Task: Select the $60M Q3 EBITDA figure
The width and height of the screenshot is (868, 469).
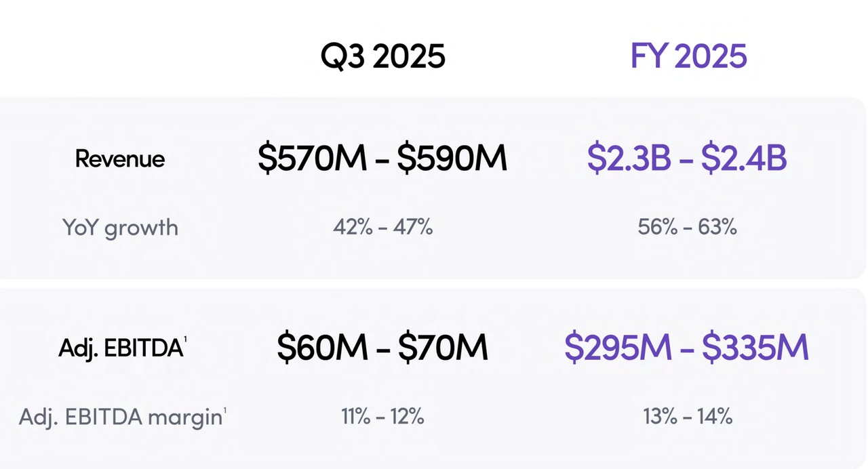Action: pos(323,348)
